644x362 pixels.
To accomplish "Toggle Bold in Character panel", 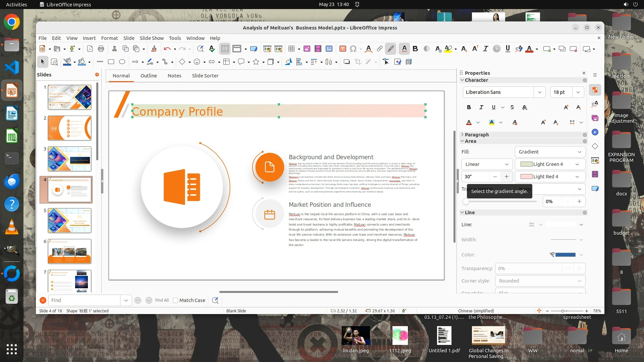I will pyautogui.click(x=469, y=107).
